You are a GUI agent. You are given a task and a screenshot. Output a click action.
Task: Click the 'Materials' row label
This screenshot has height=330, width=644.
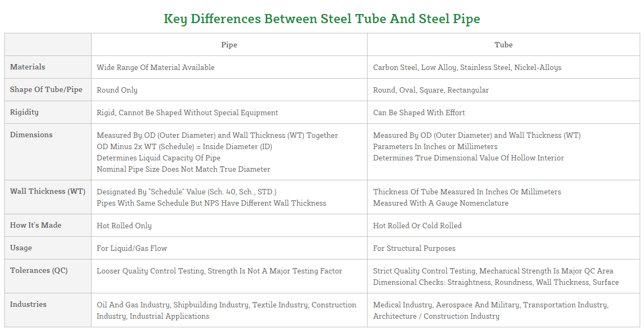27,67
